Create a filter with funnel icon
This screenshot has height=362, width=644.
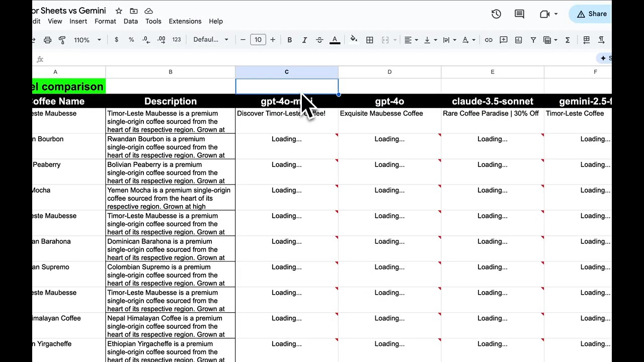pyautogui.click(x=533, y=40)
